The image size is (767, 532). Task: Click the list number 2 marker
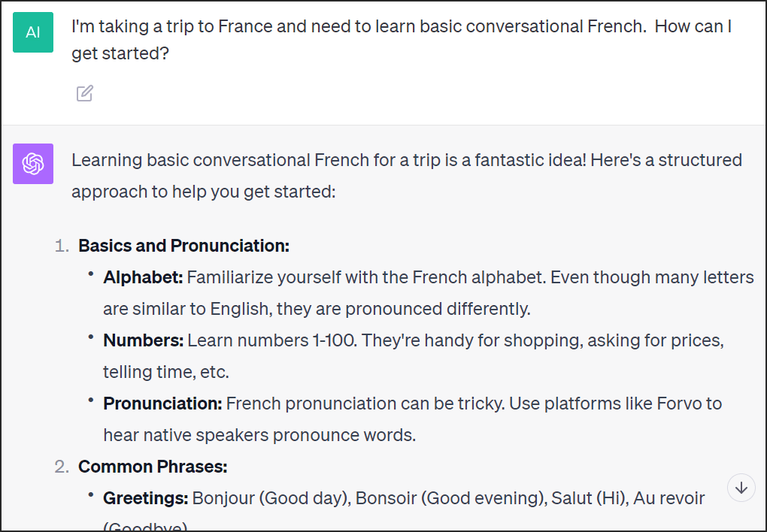[62, 467]
